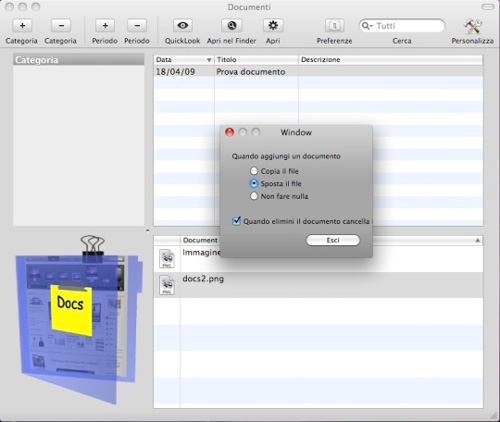Select the docs2.png file row

318,285
